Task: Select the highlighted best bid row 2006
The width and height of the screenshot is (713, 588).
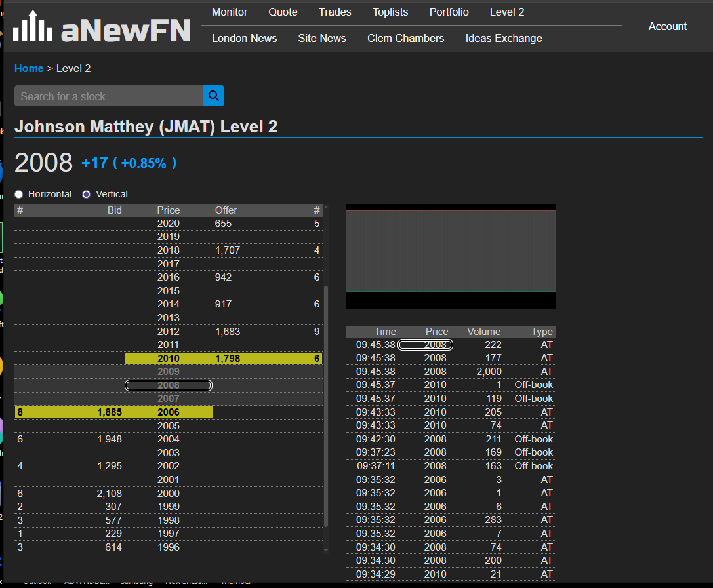Action: click(113, 412)
